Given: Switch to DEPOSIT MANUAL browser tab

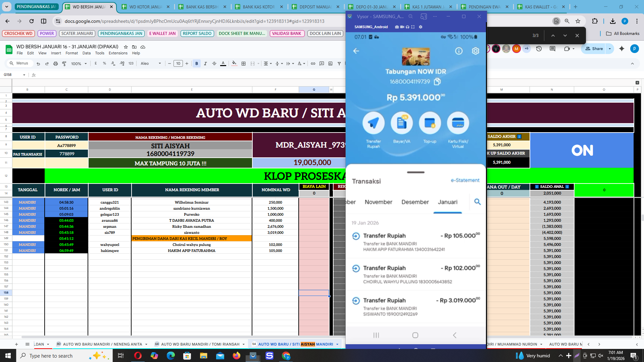Looking at the screenshot, I should [315, 7].
